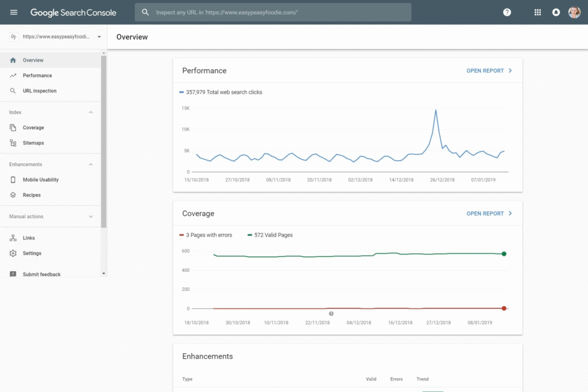Screen dimensions: 588x392
Task: Expand the Manual actions section
Action: 91,217
